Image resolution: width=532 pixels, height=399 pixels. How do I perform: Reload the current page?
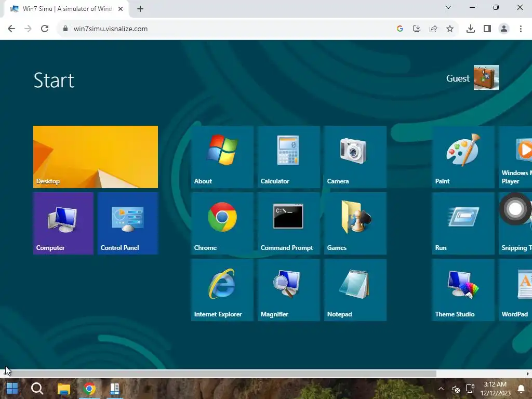pyautogui.click(x=45, y=29)
